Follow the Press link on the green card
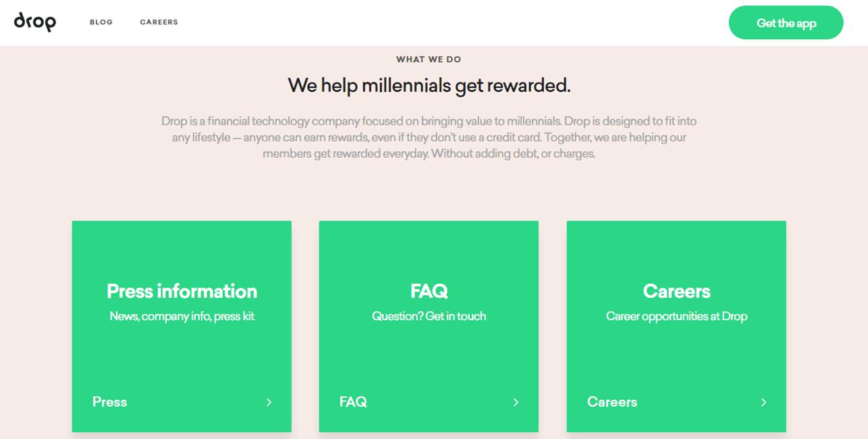Image resolution: width=868 pixels, height=439 pixels. coord(110,402)
